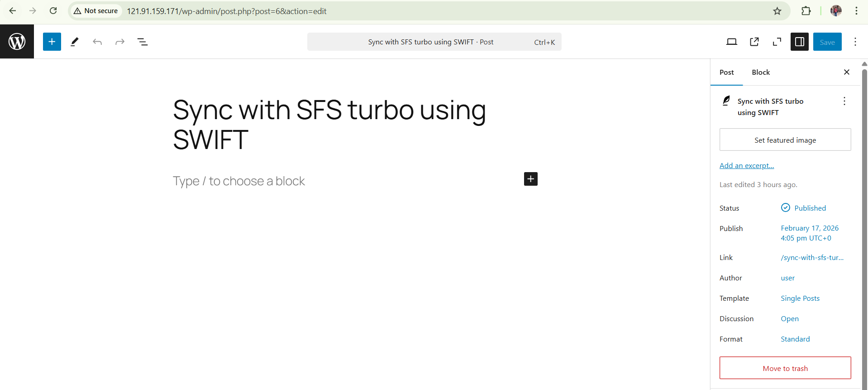This screenshot has height=390, width=868.
Task: Click Set featured image button
Action: click(x=785, y=140)
